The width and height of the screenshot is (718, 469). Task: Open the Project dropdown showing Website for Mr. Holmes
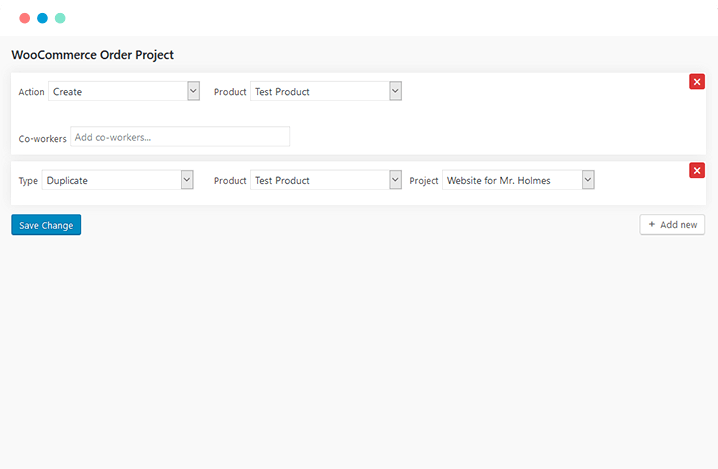518,180
